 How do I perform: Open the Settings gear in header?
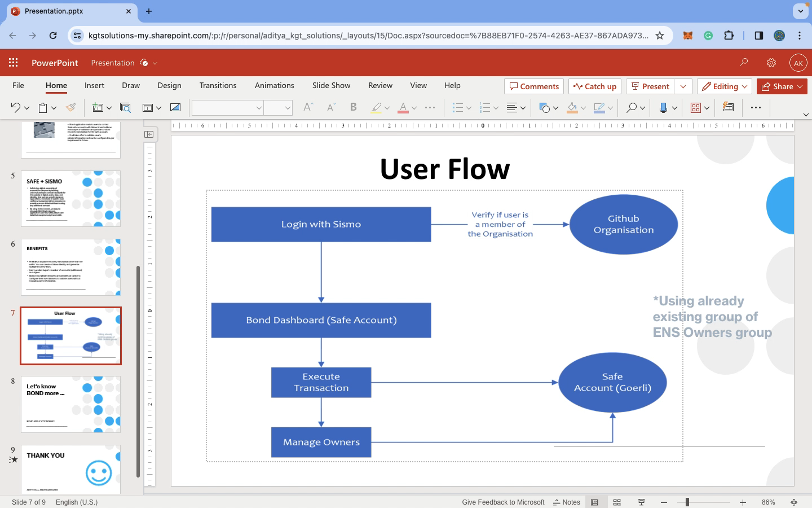771,63
